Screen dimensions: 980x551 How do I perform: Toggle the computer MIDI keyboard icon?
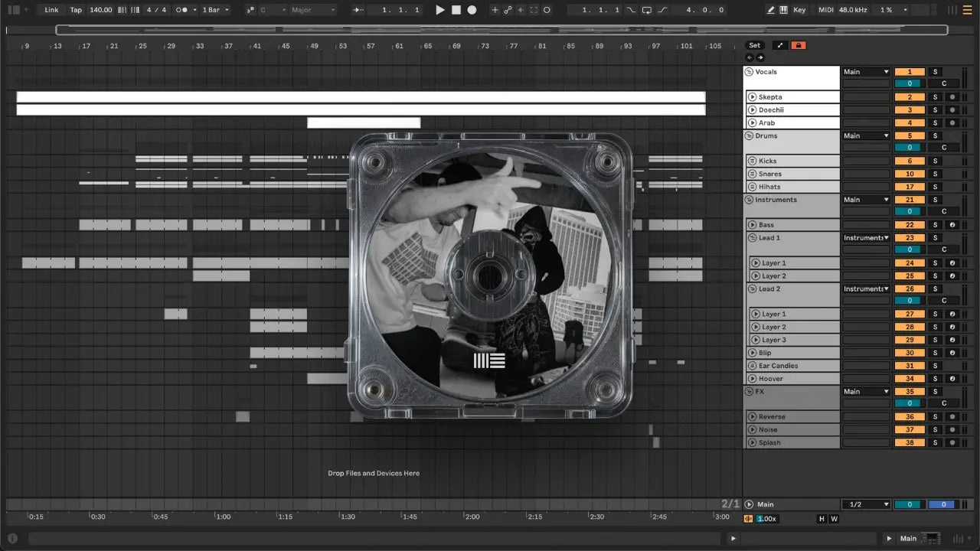tap(783, 10)
